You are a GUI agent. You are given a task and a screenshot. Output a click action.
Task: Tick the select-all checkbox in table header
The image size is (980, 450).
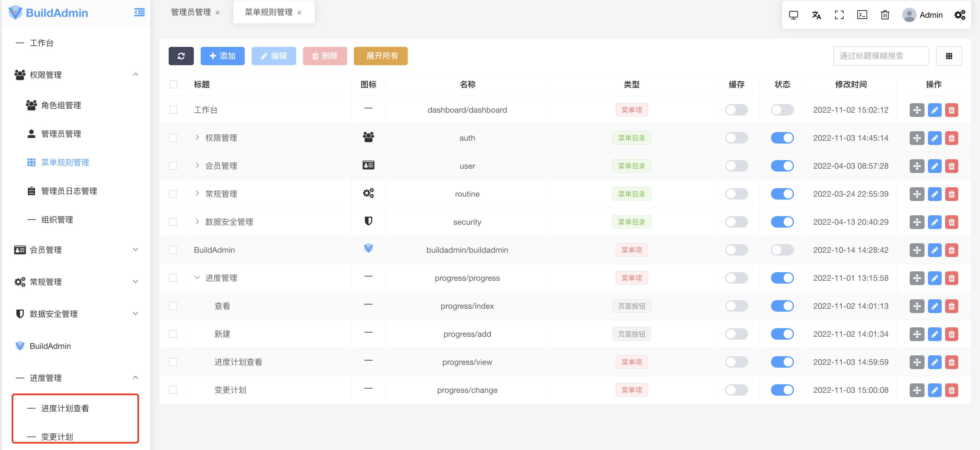coord(173,84)
